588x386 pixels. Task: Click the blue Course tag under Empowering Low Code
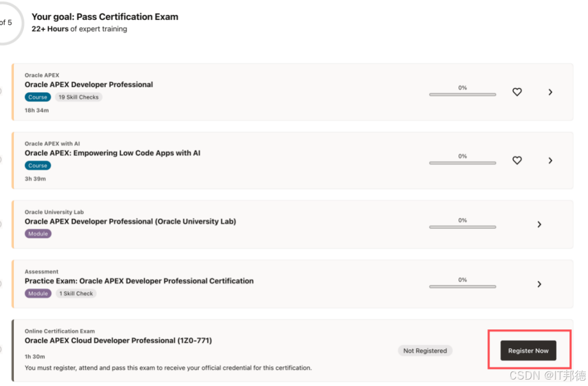click(x=38, y=166)
